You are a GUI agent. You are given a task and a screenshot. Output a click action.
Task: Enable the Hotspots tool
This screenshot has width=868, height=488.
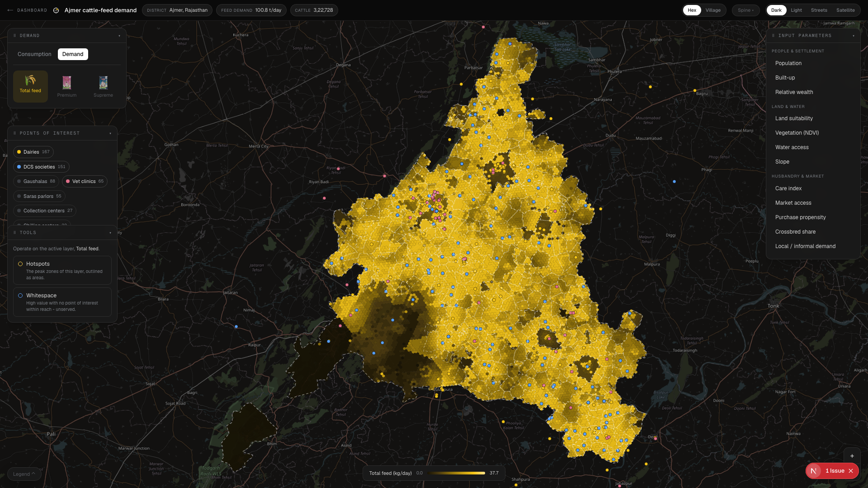pos(62,270)
